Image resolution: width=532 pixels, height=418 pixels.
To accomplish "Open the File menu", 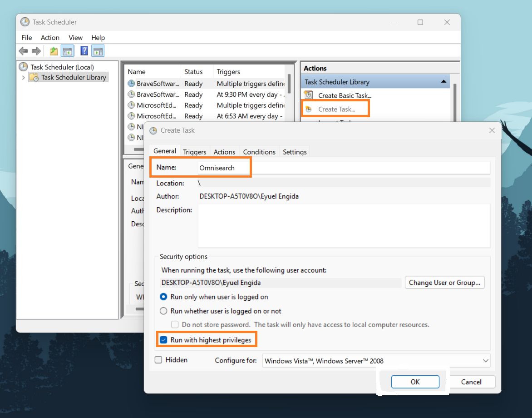I will (27, 38).
